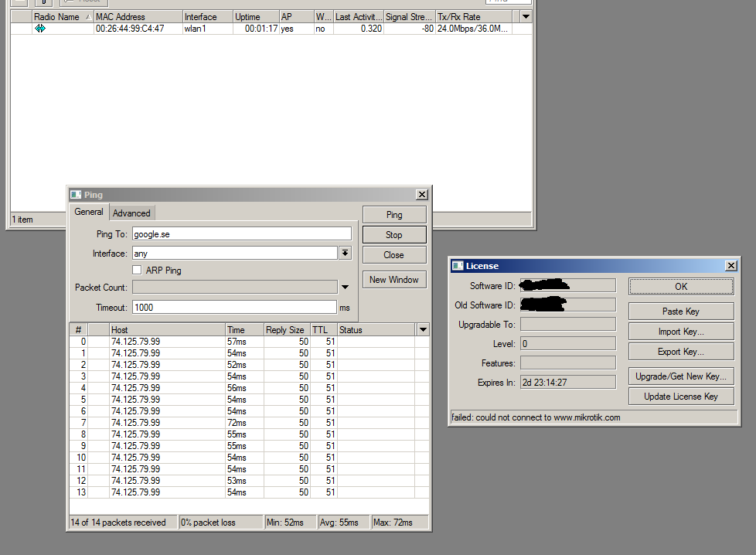
Task: Click Upgrade/Get New Key... button
Action: tap(681, 376)
